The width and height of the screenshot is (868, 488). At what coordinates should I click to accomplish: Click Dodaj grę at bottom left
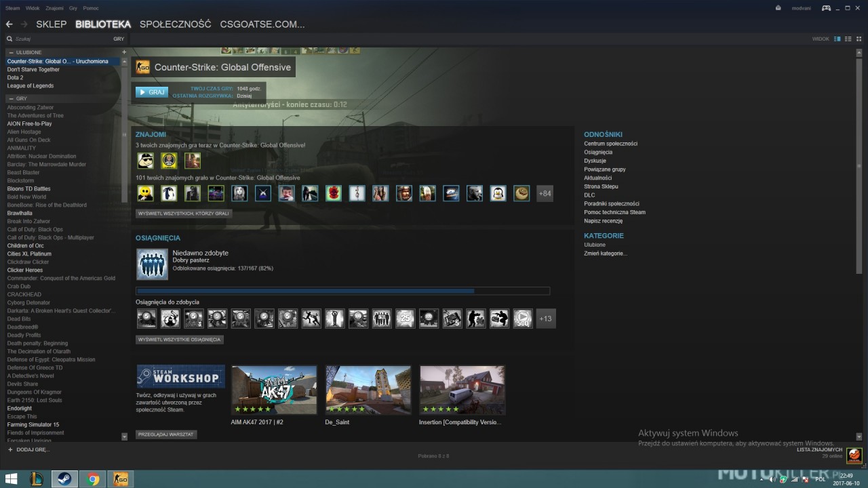tap(28, 449)
